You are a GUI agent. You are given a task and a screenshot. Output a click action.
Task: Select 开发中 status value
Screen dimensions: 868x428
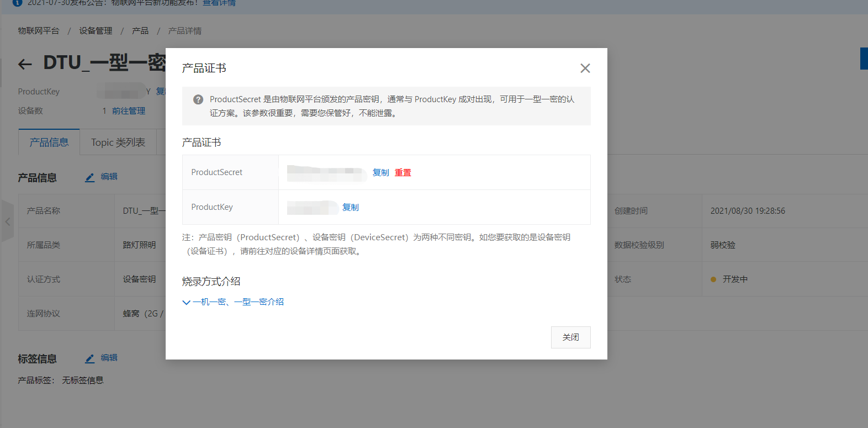click(x=735, y=279)
